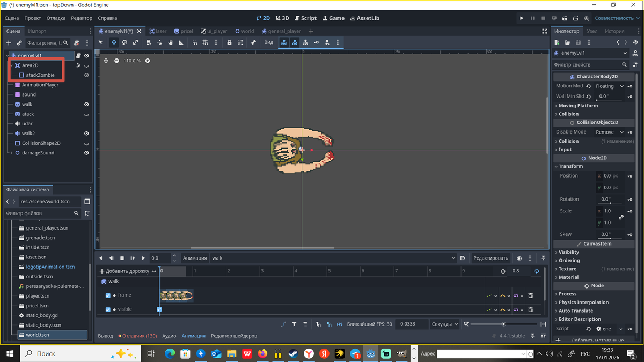Toggle visibility of the walk node
Screen dimensions: 644x362
point(86,105)
